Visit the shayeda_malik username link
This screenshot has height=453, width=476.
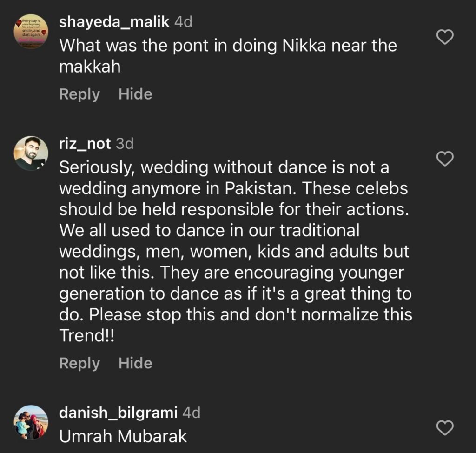point(114,22)
